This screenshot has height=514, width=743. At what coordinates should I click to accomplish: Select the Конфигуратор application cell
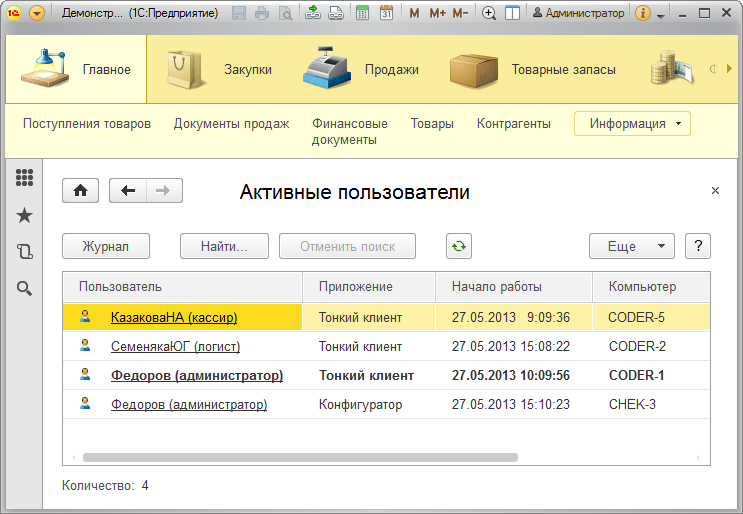(x=369, y=404)
